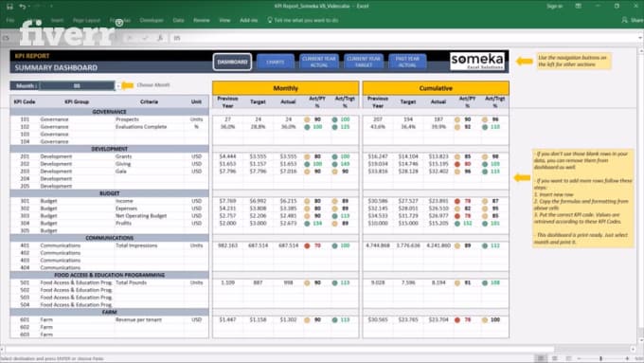Switch to Normal view in status bar
Viewport: 644px width, 363px height.
point(541,358)
